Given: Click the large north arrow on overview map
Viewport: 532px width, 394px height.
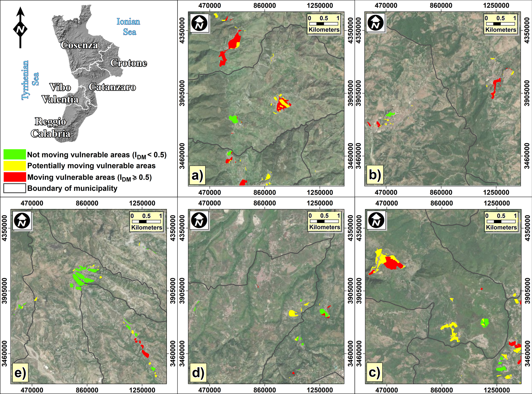Looking at the screenshot, I should tap(20, 27).
